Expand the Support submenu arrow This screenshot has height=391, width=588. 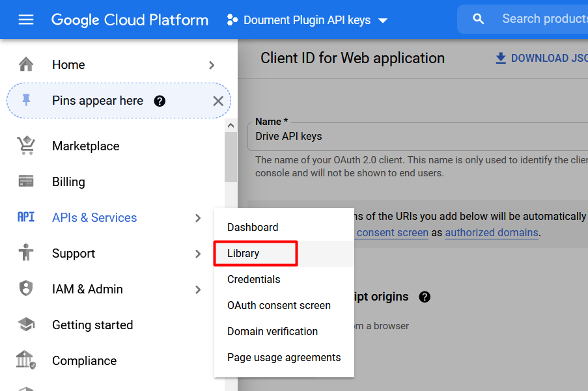pyautogui.click(x=198, y=254)
